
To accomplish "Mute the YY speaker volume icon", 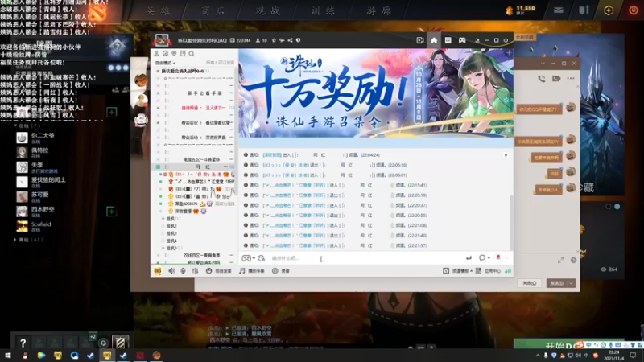I will [171, 271].
